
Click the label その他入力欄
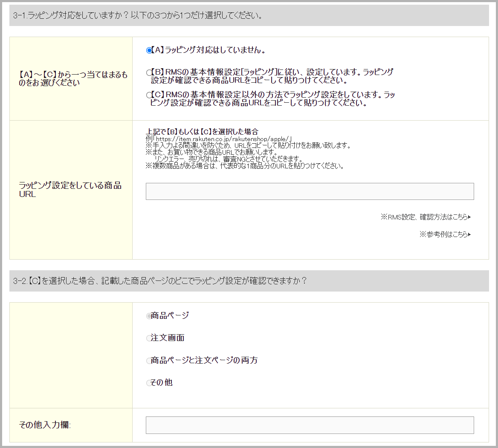pyautogui.click(x=45, y=425)
